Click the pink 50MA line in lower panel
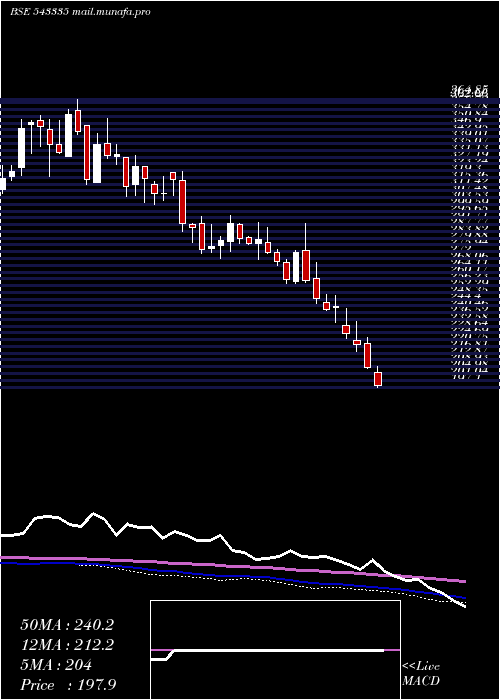Screen dimensions: 500x700 (x=232, y=567)
